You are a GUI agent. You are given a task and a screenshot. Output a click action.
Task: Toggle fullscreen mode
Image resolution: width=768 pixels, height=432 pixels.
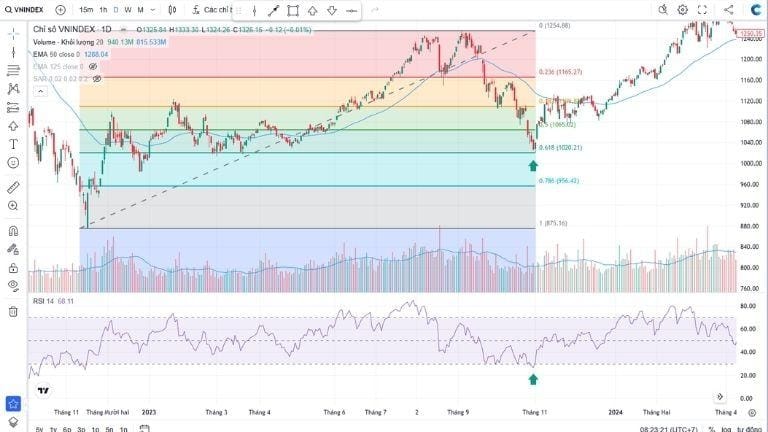click(702, 9)
